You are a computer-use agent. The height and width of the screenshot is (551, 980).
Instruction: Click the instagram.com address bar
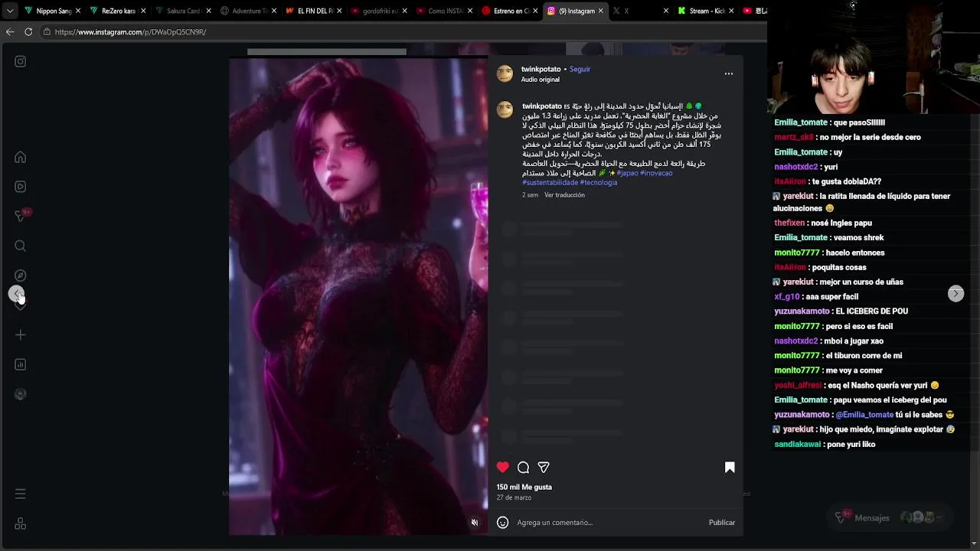pos(402,32)
